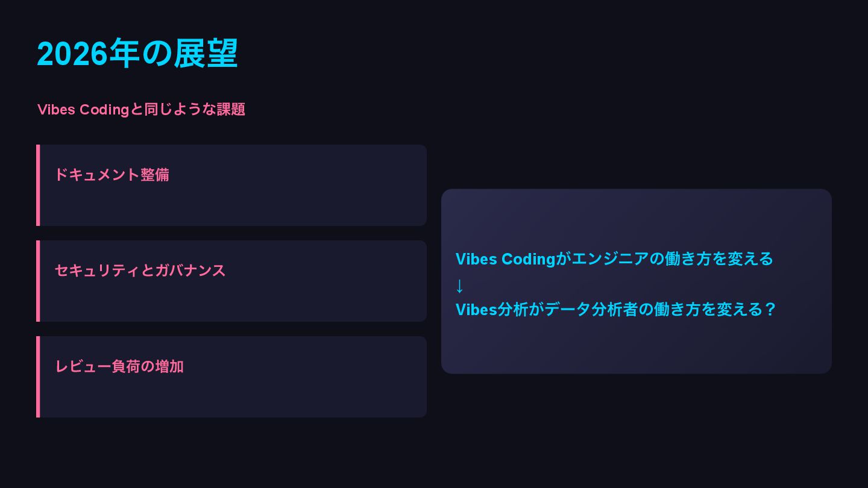Click the pink accent bar of ドキュメント整備 card

(38, 185)
